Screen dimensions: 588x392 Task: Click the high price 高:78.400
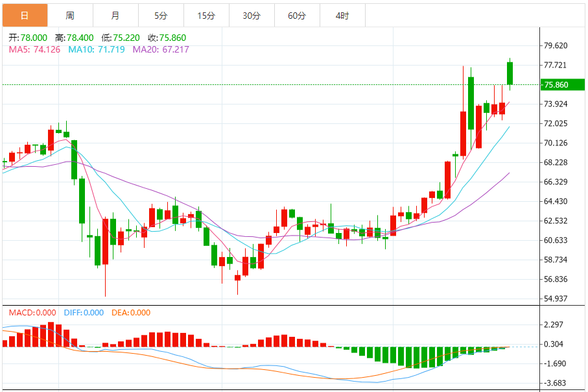75,38
